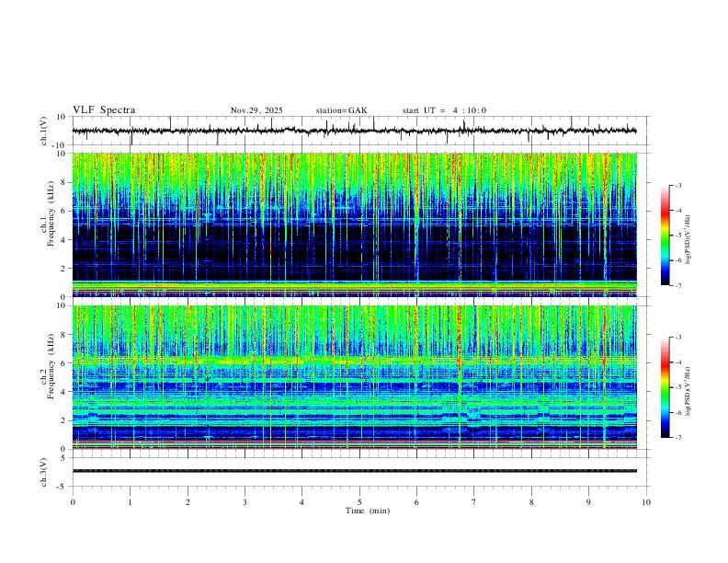Click the 'Time (min)' axis label
This screenshot has height=563, width=728.
tap(368, 511)
